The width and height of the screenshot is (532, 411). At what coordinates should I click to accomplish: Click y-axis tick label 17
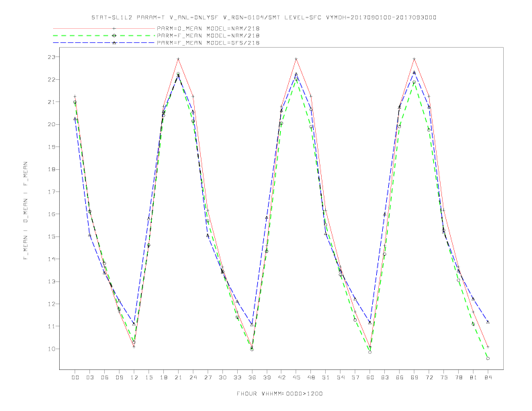51,191
